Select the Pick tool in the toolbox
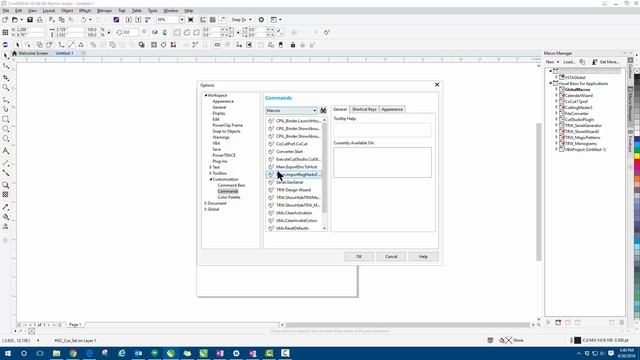 pos(6,56)
